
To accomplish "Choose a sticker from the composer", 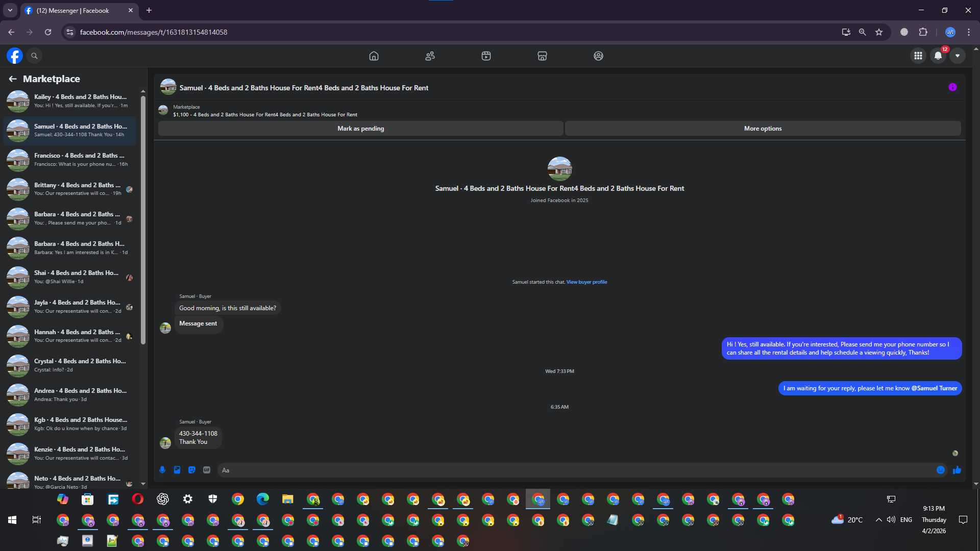I will [x=192, y=470].
